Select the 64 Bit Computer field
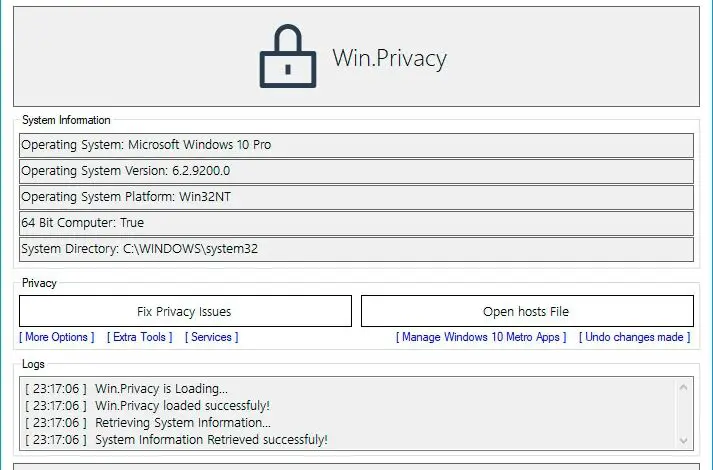Viewport: 713px width, 470px height. pos(355,223)
